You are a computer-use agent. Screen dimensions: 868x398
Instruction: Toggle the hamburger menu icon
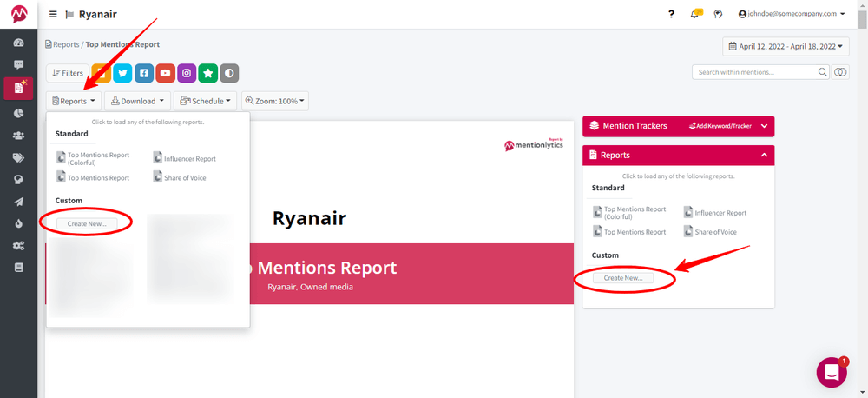pyautogui.click(x=53, y=15)
